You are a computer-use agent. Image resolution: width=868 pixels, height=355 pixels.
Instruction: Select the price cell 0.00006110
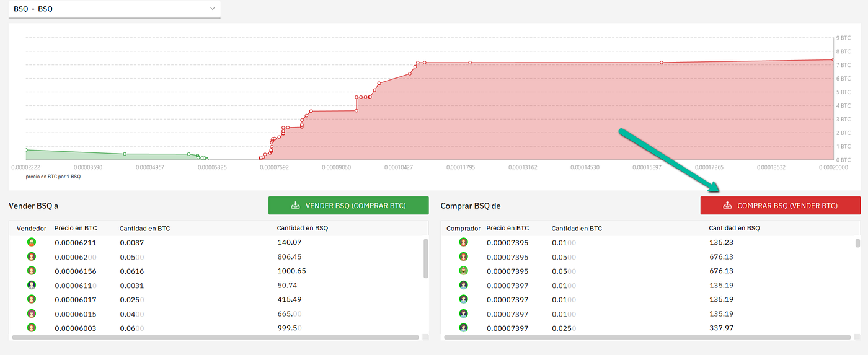click(x=76, y=286)
